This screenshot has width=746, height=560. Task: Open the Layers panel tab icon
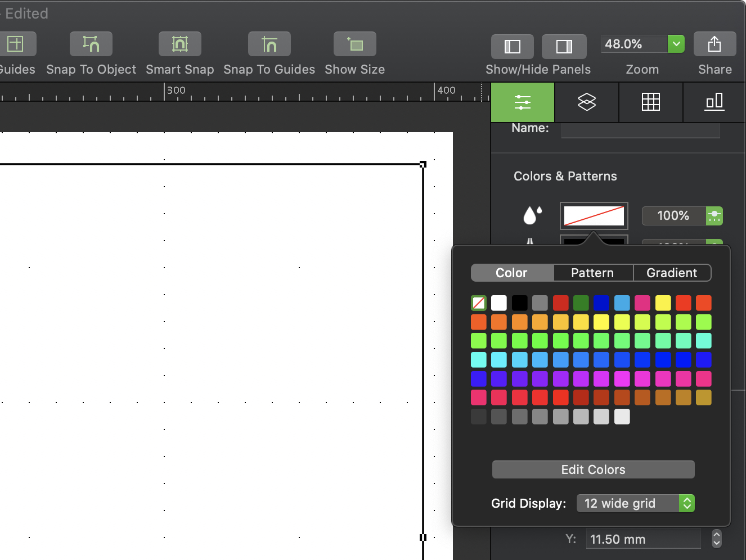click(586, 102)
